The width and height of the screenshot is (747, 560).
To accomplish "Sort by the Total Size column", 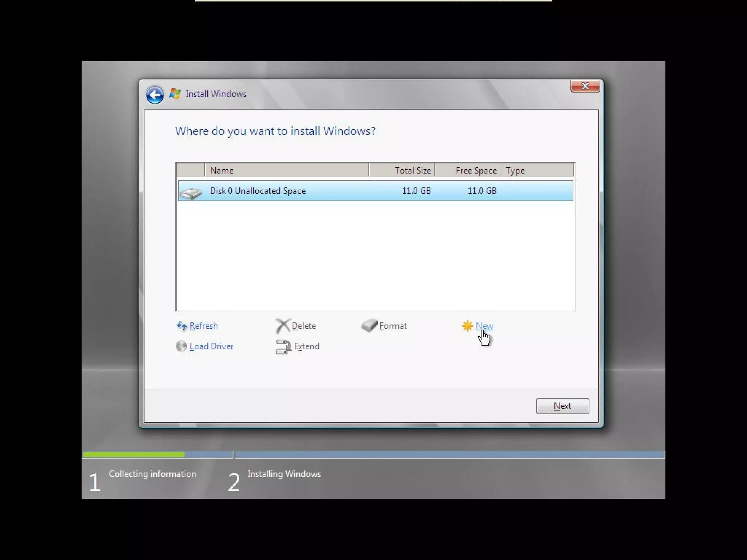I will [402, 170].
